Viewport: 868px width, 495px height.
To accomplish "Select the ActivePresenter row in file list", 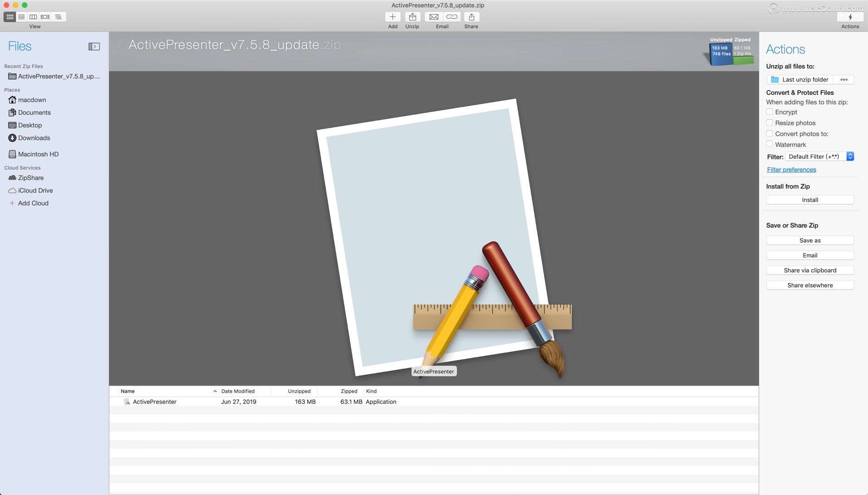I will click(434, 402).
